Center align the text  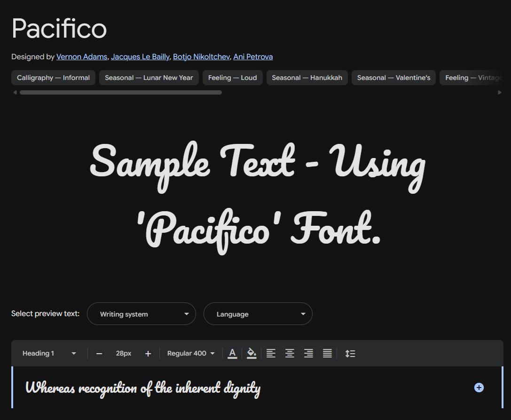(x=290, y=354)
